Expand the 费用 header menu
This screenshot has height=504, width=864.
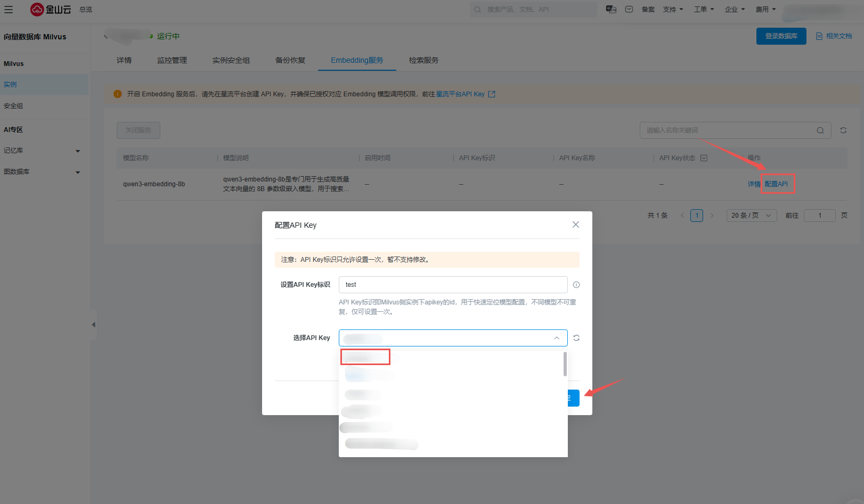[765, 10]
